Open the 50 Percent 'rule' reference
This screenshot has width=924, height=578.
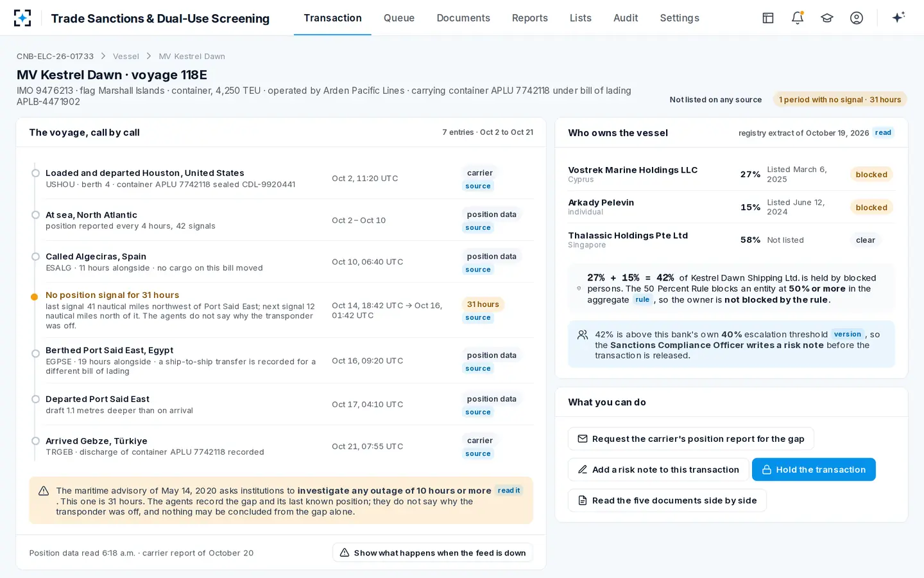pyautogui.click(x=642, y=300)
